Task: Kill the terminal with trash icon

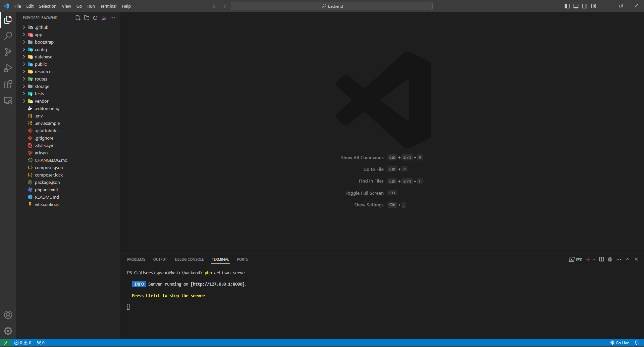Action: [x=610, y=259]
